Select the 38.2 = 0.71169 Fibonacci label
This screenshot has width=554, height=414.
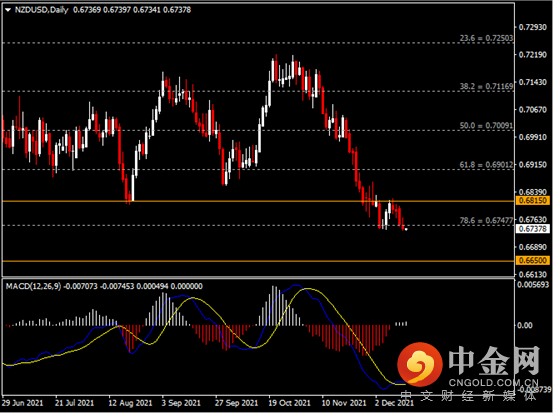click(486, 86)
